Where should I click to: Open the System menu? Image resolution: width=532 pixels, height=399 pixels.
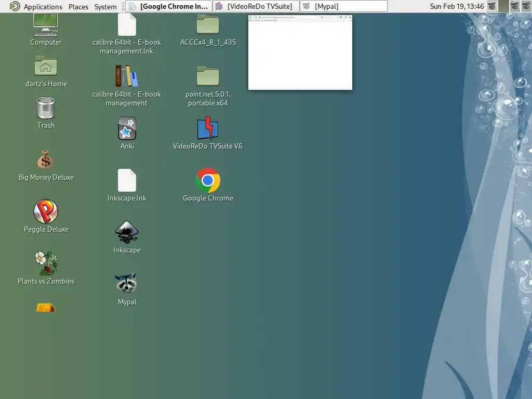(105, 6)
